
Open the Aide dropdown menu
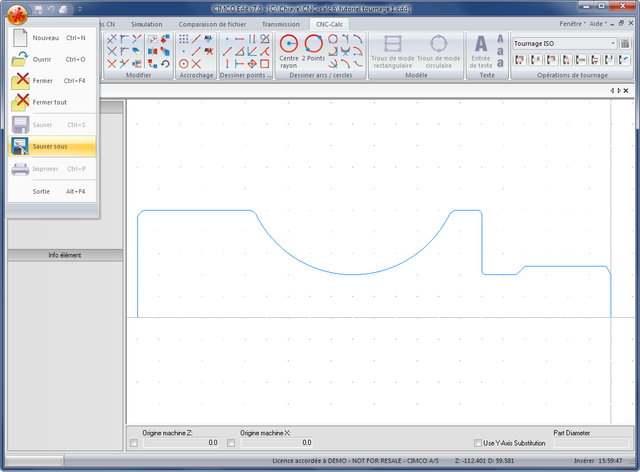click(598, 24)
